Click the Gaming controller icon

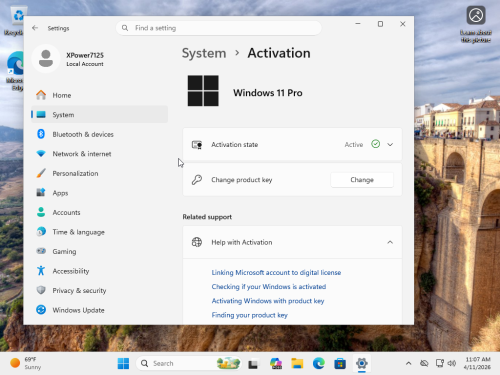point(41,251)
